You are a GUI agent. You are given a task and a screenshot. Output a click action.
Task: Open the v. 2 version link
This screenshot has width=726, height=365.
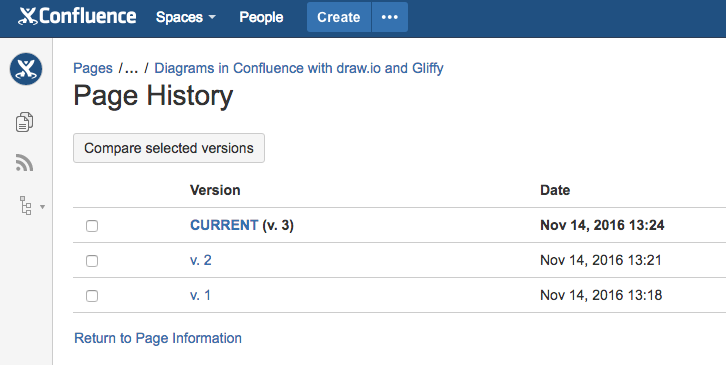[201, 260]
